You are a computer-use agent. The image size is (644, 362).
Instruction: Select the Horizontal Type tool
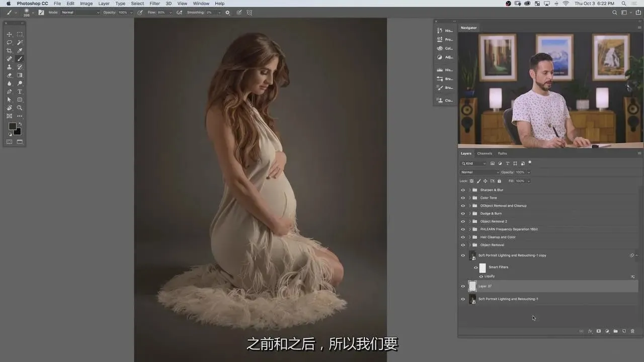(20, 92)
